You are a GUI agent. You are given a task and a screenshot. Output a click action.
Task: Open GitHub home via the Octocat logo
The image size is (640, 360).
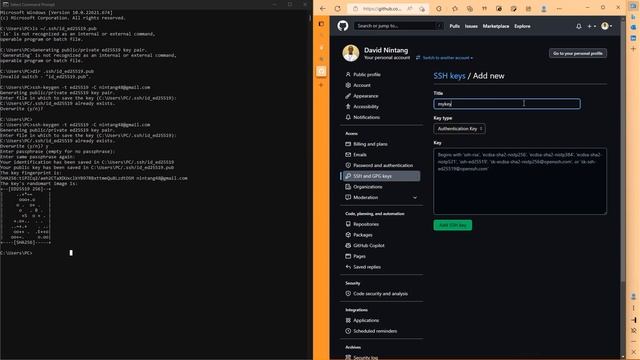[x=343, y=26]
